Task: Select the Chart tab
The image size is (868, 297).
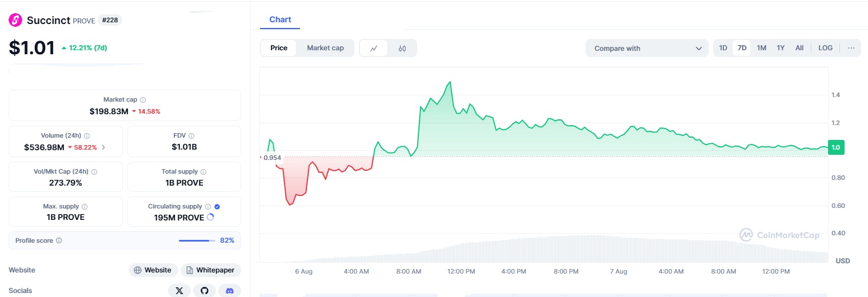Action: click(280, 19)
